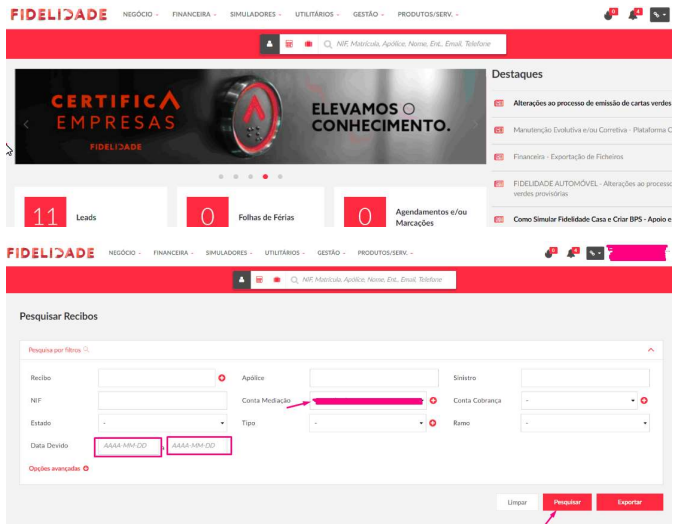This screenshot has width=674, height=524.
Task: Click the Limpar button
Action: click(x=517, y=502)
